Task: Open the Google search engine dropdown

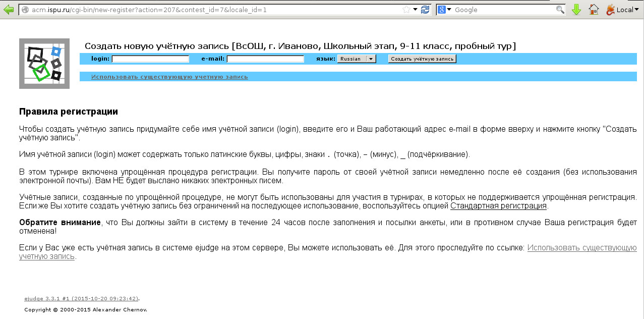Action: pyautogui.click(x=445, y=10)
